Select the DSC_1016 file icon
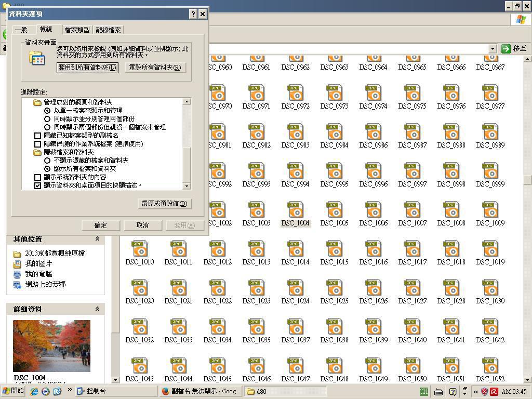532x399 pixels. point(374,249)
